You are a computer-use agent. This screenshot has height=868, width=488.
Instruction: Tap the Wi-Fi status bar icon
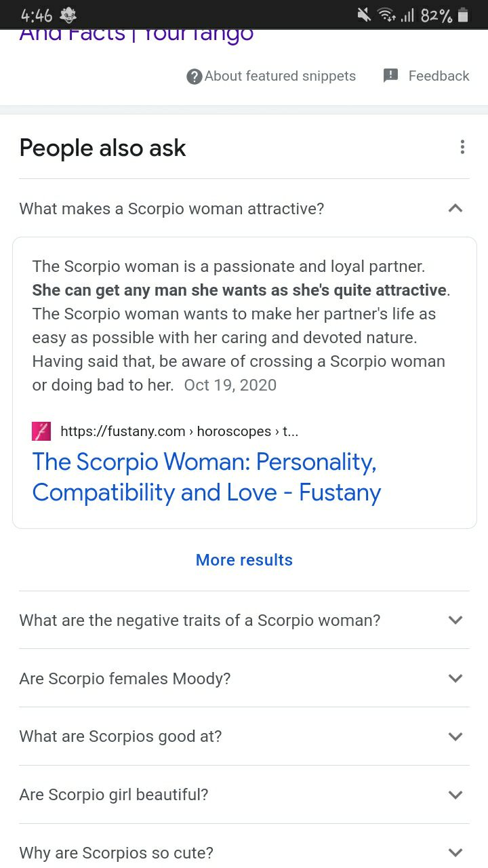click(x=387, y=15)
